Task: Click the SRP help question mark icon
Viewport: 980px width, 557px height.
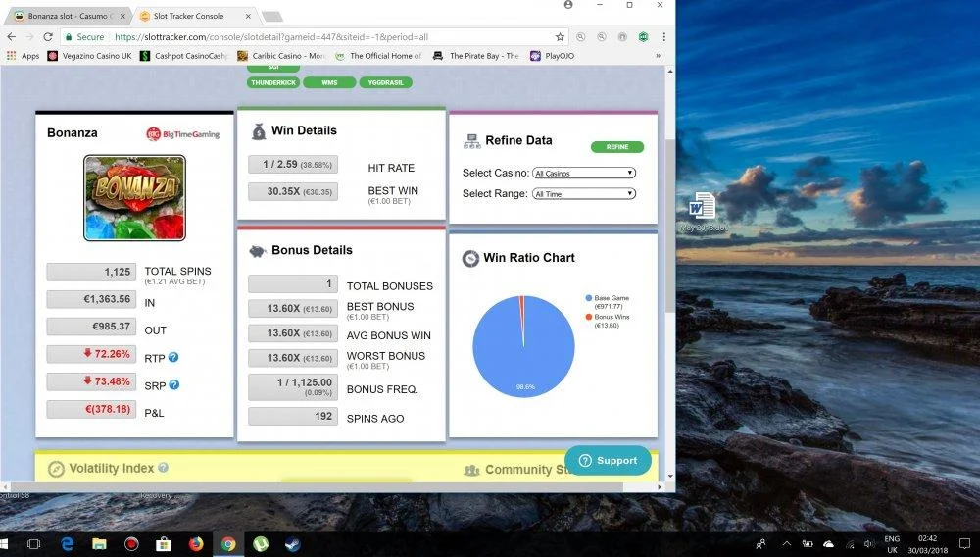Action: [173, 385]
